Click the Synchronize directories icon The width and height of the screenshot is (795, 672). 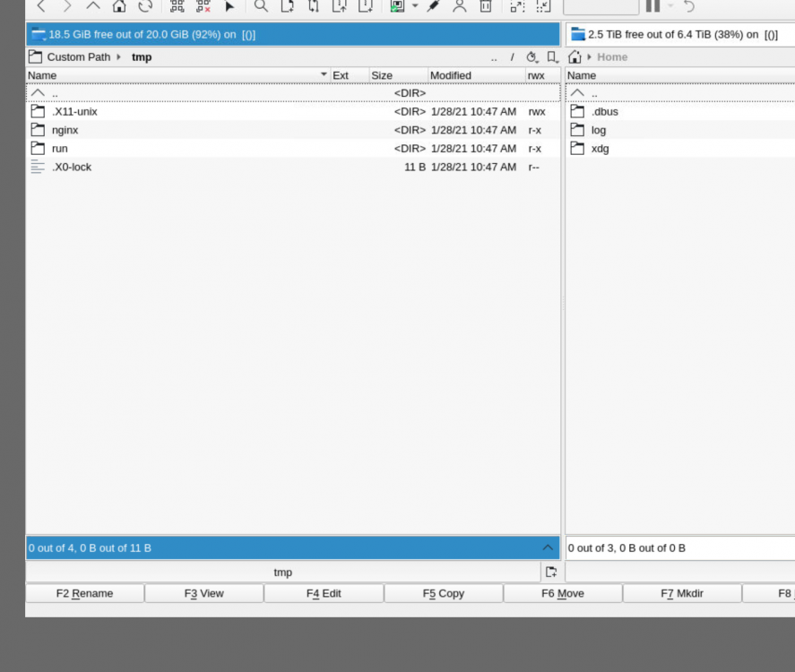314,6
